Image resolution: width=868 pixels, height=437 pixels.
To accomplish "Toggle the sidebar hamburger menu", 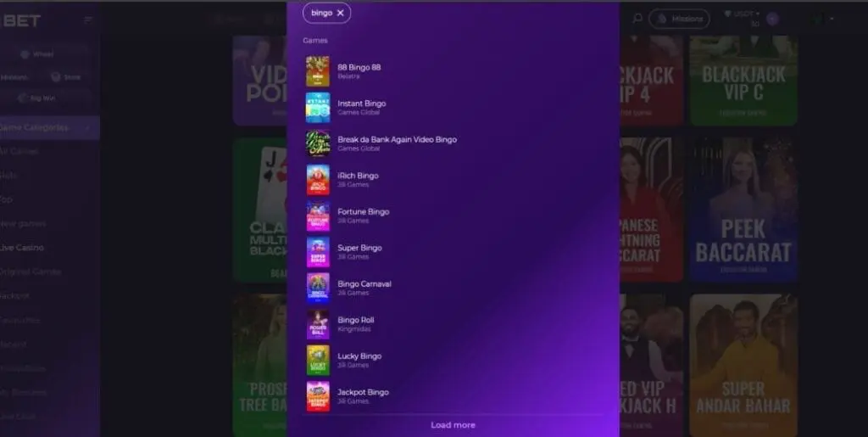I will [88, 19].
